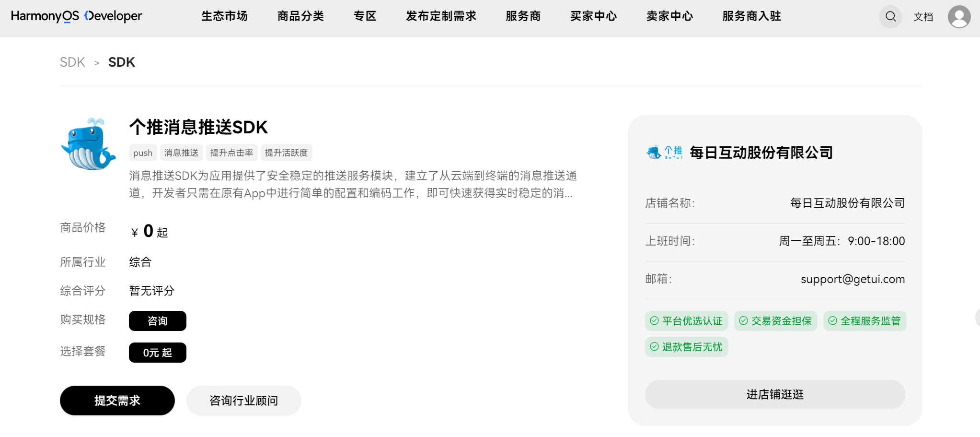Click the Getui store logo icon

664,153
